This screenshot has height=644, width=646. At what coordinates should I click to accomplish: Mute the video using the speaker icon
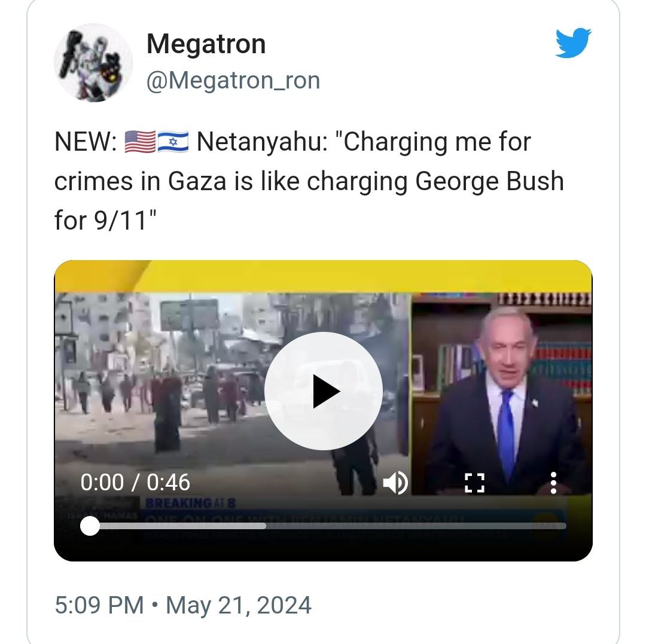click(x=395, y=483)
